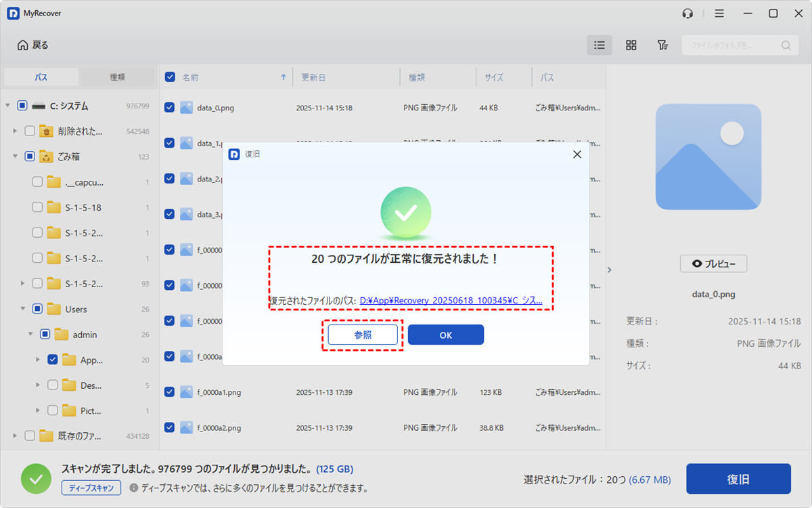Viewport: 812px width, 508px height.
Task: Uncheck the data_0.png file checkbox
Action: [x=170, y=108]
